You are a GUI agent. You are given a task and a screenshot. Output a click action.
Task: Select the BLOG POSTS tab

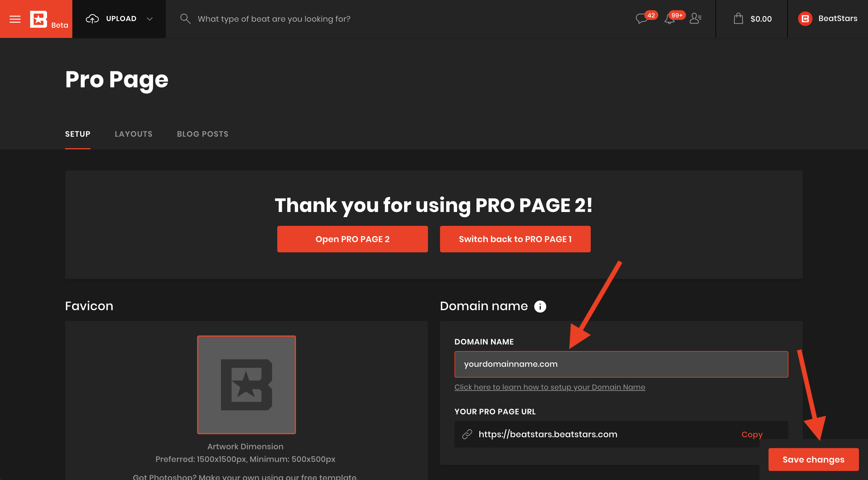tap(202, 134)
